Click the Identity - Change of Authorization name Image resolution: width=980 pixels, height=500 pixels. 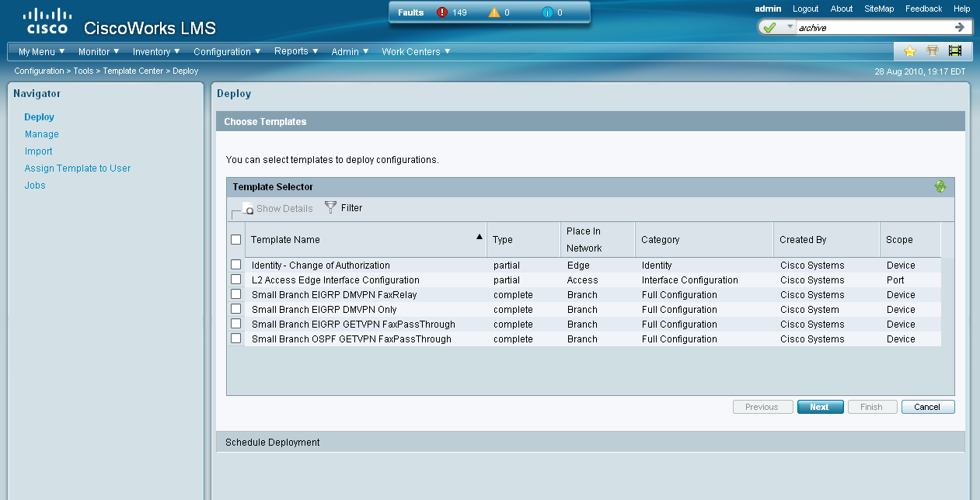pyautogui.click(x=321, y=266)
